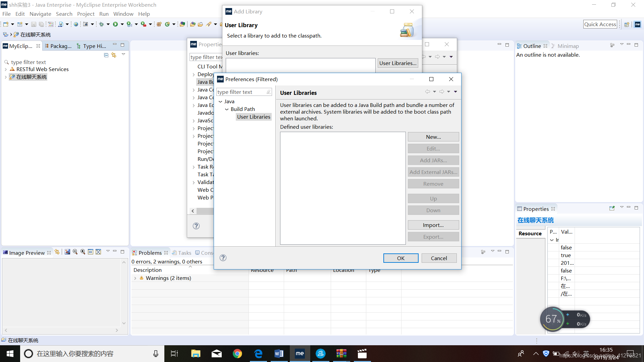
Task: Click the New... button to create library
Action: coord(433,136)
